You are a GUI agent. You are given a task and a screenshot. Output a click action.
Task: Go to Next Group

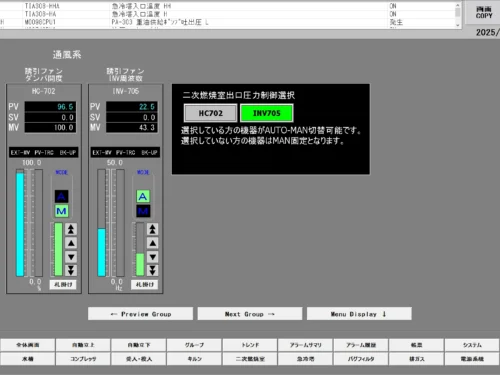coord(250,314)
